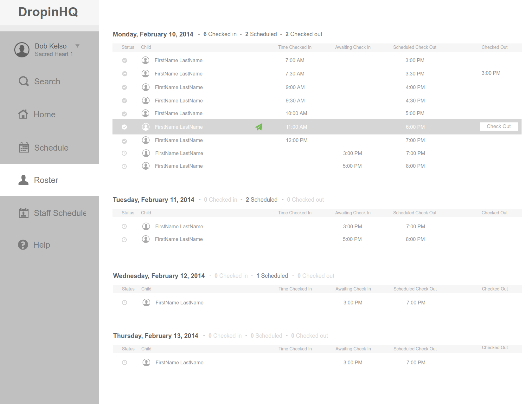The width and height of the screenshot is (532, 404).
Task: Click Monday's Awaiting Check In column header
Action: pyautogui.click(x=353, y=47)
